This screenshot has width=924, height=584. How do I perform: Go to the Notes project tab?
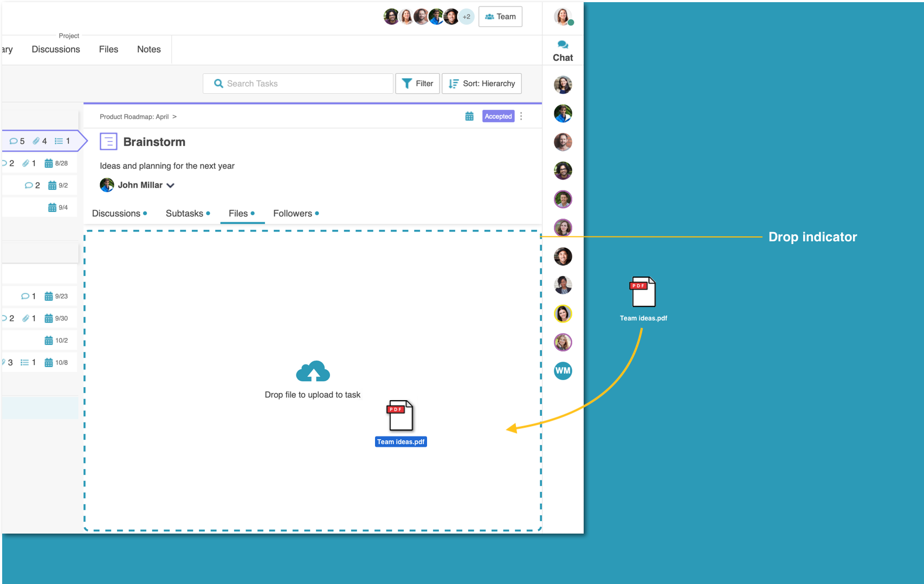click(149, 49)
